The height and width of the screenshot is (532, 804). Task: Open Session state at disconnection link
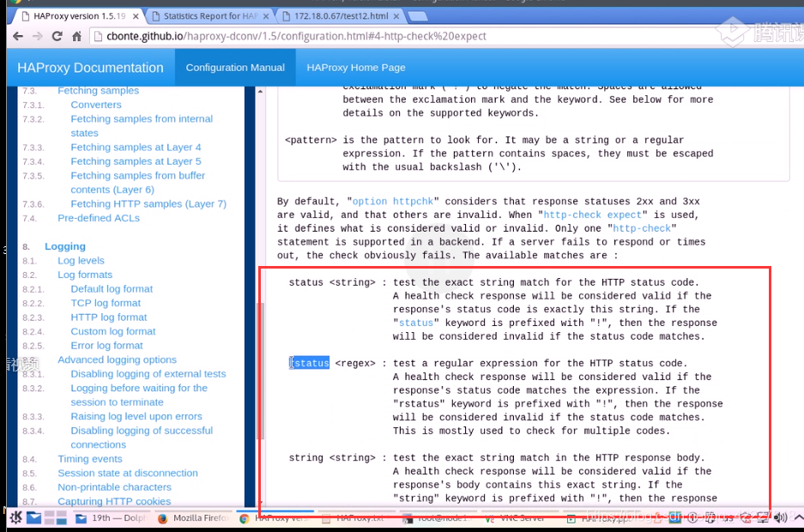click(x=128, y=473)
